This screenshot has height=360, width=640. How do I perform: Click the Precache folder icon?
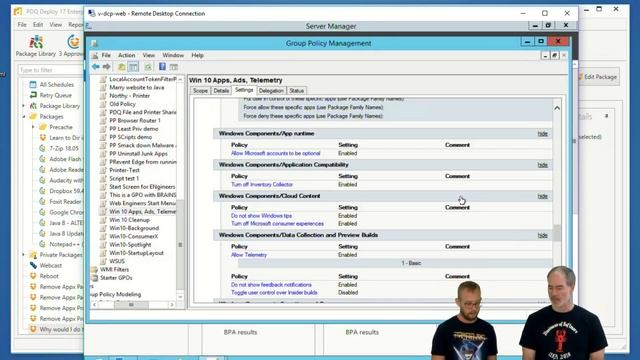43,127
